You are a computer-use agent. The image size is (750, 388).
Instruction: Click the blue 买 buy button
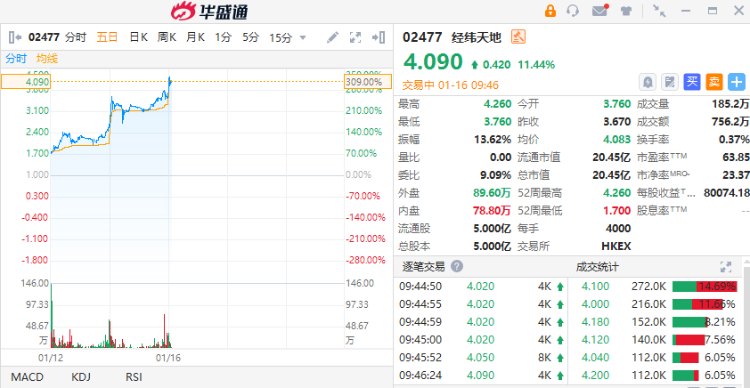pos(692,82)
